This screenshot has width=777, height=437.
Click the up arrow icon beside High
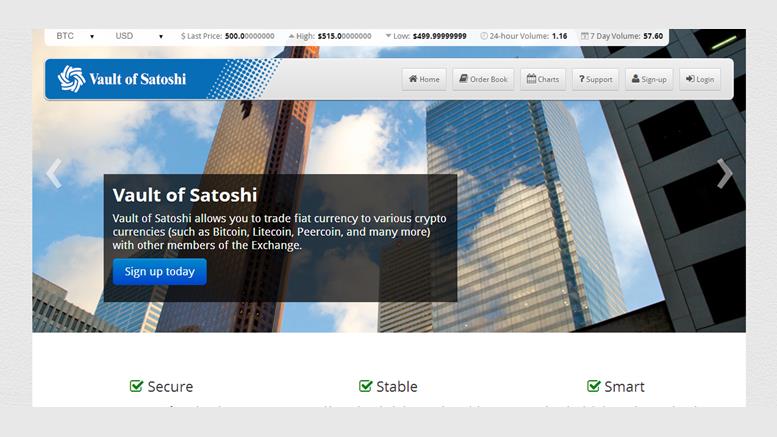point(291,36)
